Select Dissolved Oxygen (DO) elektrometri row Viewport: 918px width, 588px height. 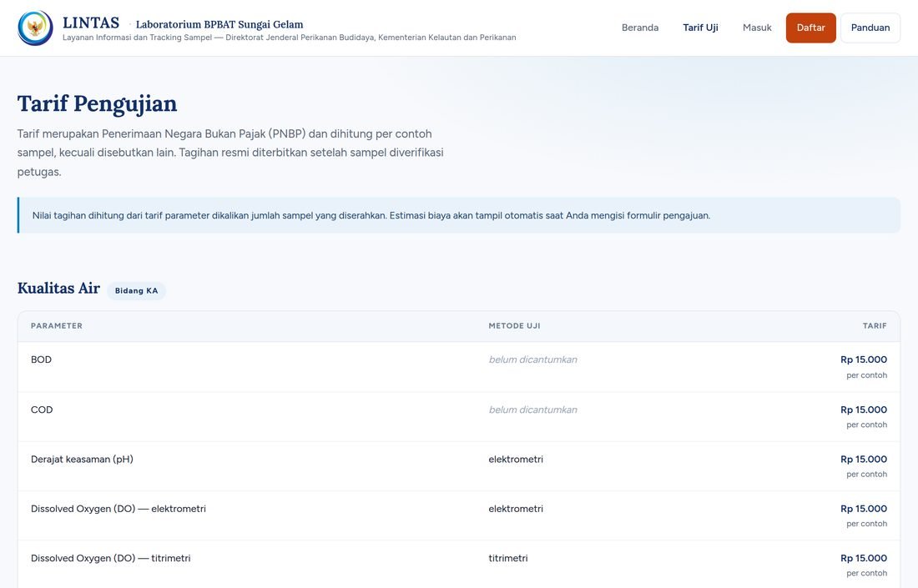[x=459, y=515]
